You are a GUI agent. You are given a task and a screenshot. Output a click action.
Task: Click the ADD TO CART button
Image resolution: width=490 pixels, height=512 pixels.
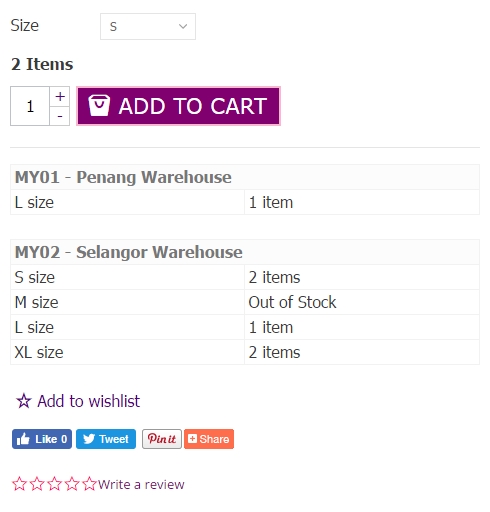coord(178,106)
